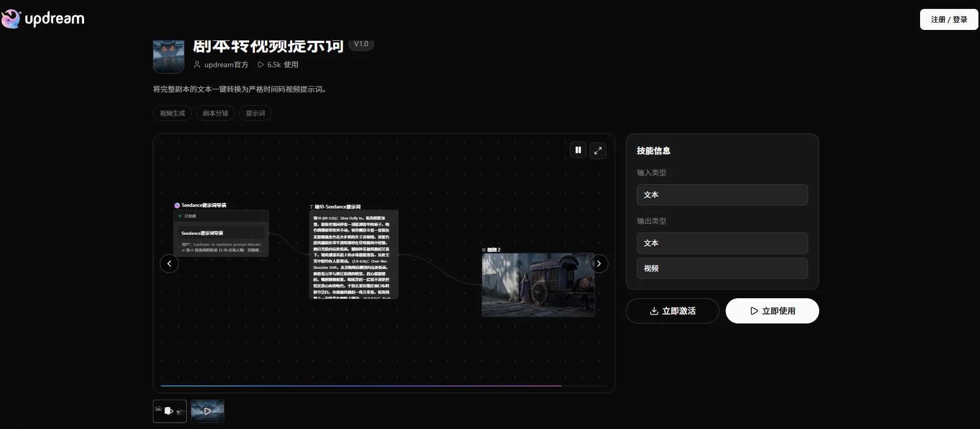
Task: Expand the preview to fullscreen
Action: [598, 151]
